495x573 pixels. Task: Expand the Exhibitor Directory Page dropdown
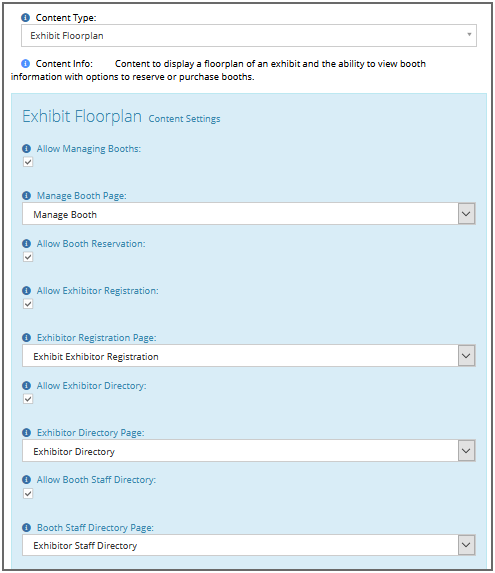point(467,451)
